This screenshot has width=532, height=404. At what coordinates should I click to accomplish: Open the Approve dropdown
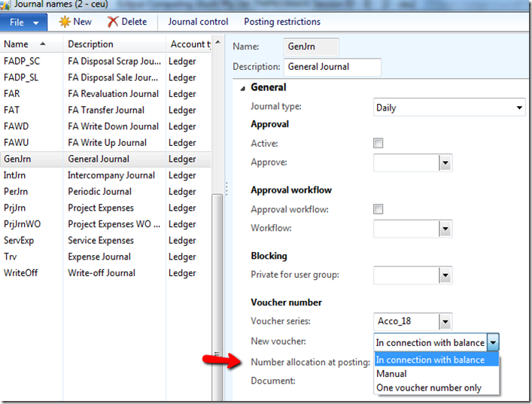(445, 163)
